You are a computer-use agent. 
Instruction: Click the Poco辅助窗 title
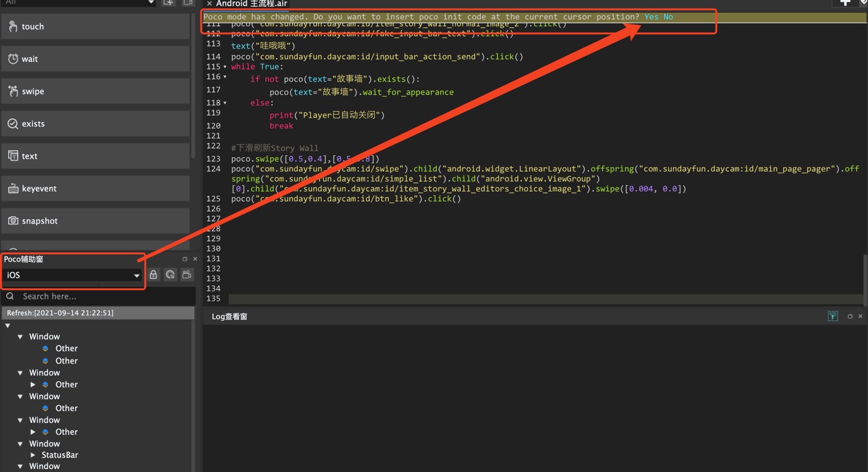(x=24, y=259)
